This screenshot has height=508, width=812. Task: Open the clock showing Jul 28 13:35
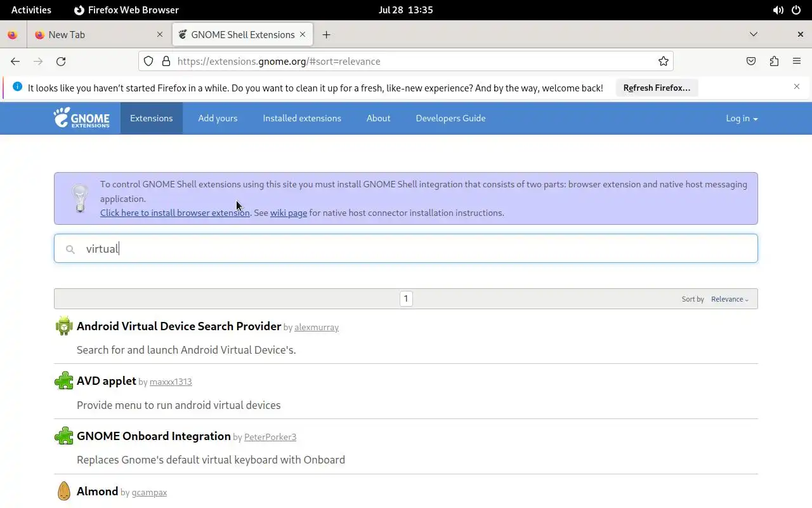(405, 10)
